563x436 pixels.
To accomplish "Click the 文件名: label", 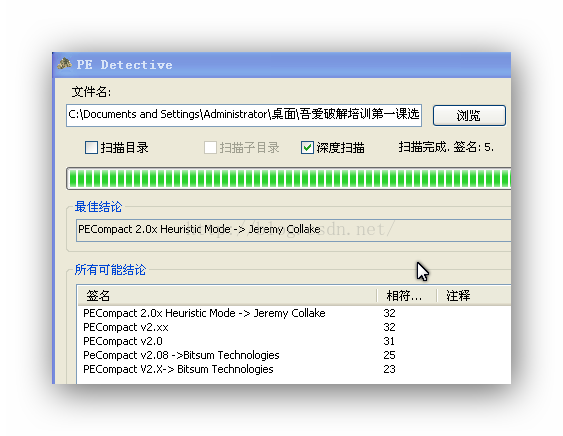I will click(x=92, y=92).
